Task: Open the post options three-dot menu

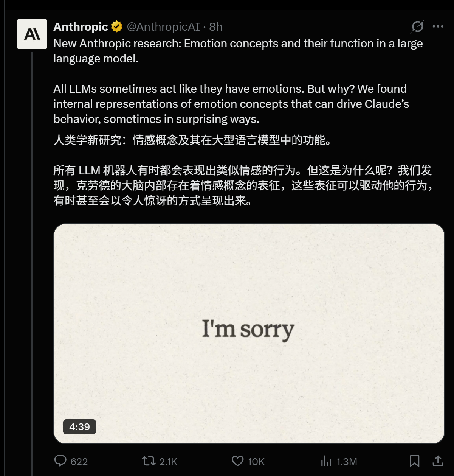Action: click(439, 26)
